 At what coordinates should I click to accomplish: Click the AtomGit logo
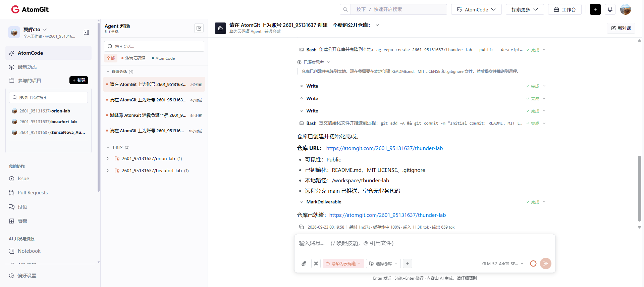30,9
